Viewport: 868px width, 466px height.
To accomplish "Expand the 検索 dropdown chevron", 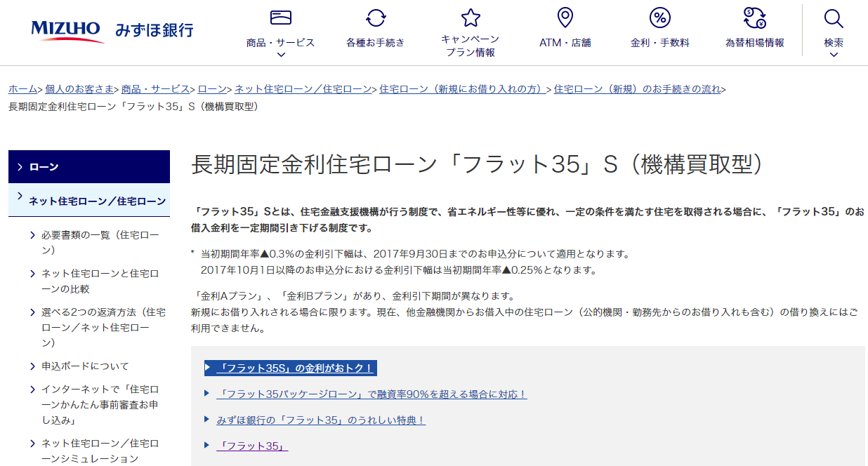I will [834, 55].
